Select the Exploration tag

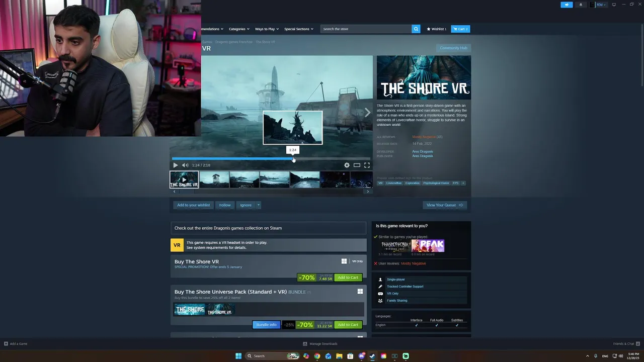(x=413, y=183)
